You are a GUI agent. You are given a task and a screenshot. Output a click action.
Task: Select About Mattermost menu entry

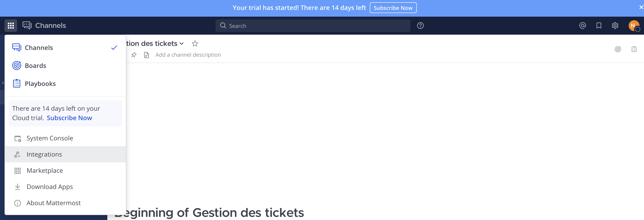point(53,203)
